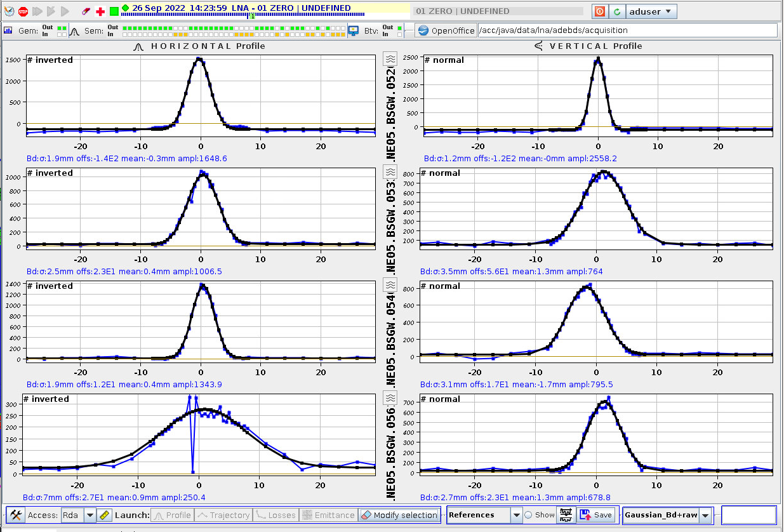Click the Save button
This screenshot has height=532, width=784.
tap(596, 515)
